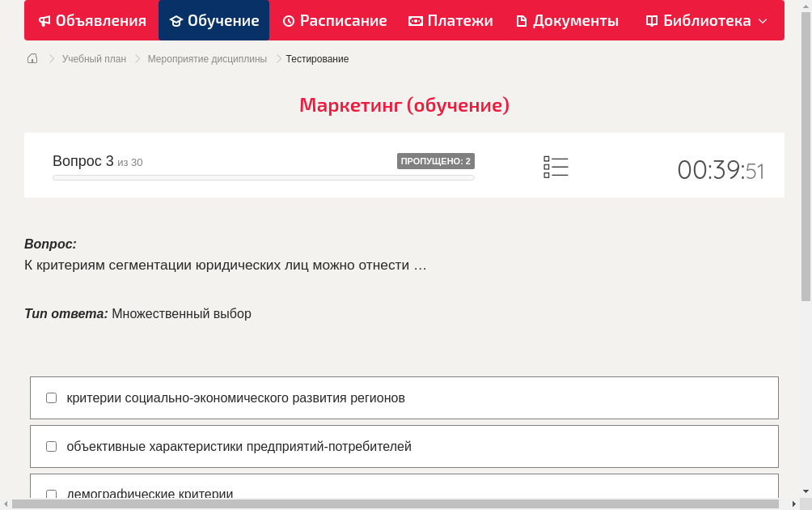Open the question list navigator icon

[x=556, y=165]
